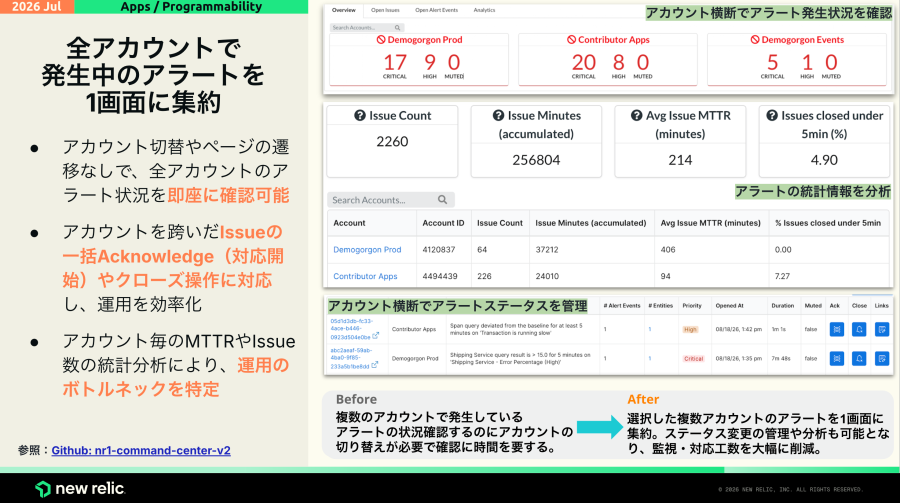This screenshot has width=900, height=503.
Task: Sort issues by the Duration column
Action: [783, 305]
